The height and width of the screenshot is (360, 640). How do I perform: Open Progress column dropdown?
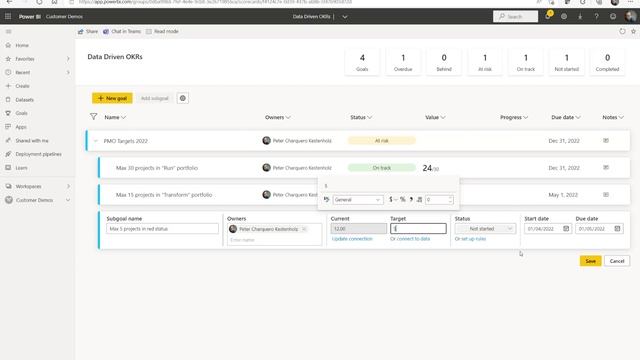pos(514,117)
